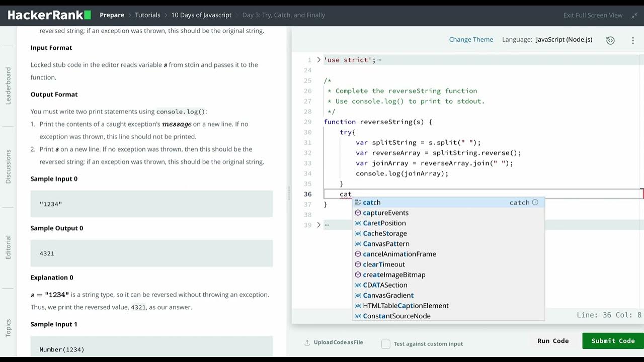Open the Editorial side tab
Viewport: 644px width, 362px height.
pyautogui.click(x=9, y=247)
